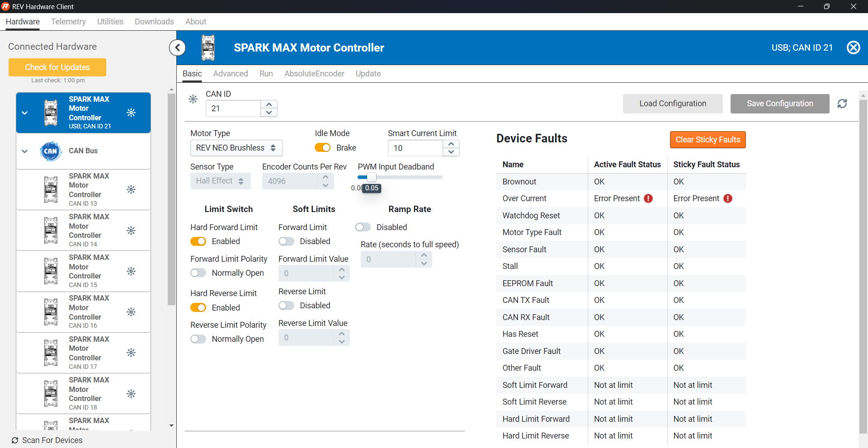Close the SPARK MAX device panel
This screenshot has width=868, height=448.
pyautogui.click(x=853, y=47)
